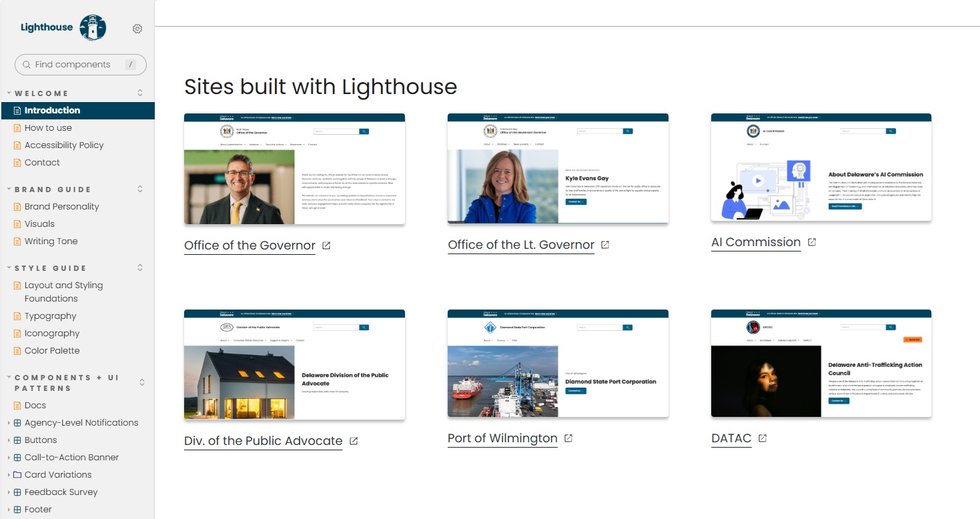Expand the Feedback Survey tree item
The image size is (980, 519).
9,492
